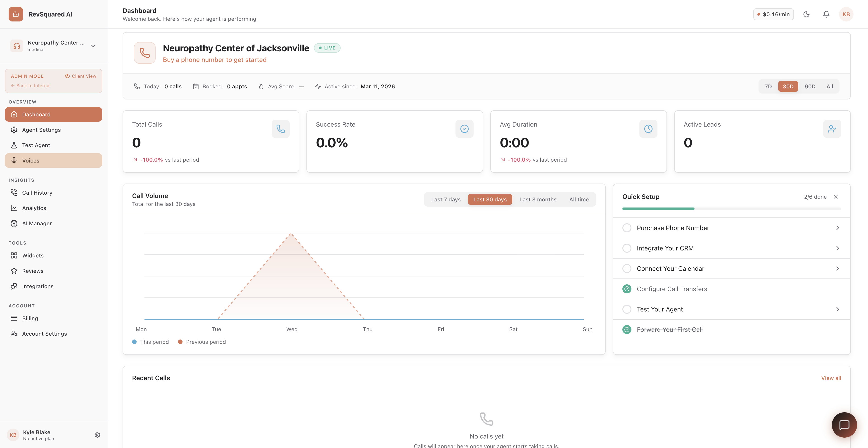This screenshot has height=448, width=868.
Task: Open Configure Call Transfers step
Action: tap(732, 289)
